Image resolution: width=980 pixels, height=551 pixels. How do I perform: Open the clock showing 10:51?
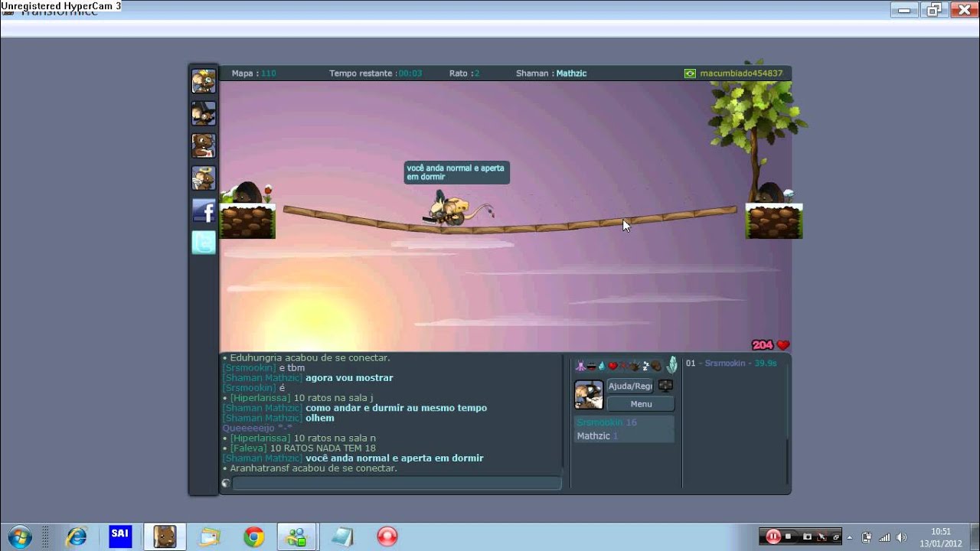coord(941,537)
